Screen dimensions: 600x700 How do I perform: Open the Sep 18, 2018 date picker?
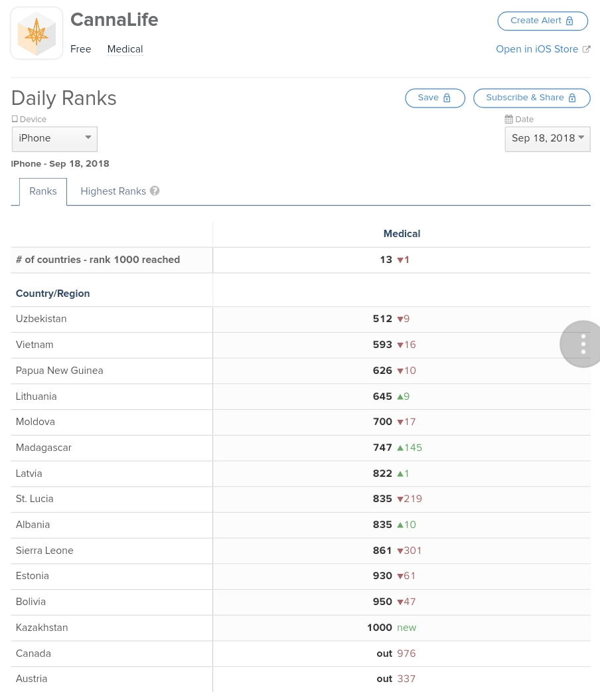(x=547, y=138)
